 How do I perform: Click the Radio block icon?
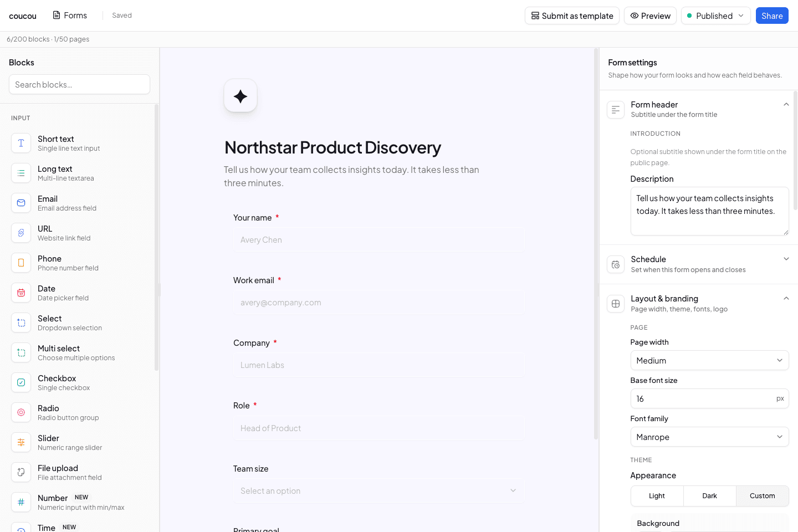21,412
